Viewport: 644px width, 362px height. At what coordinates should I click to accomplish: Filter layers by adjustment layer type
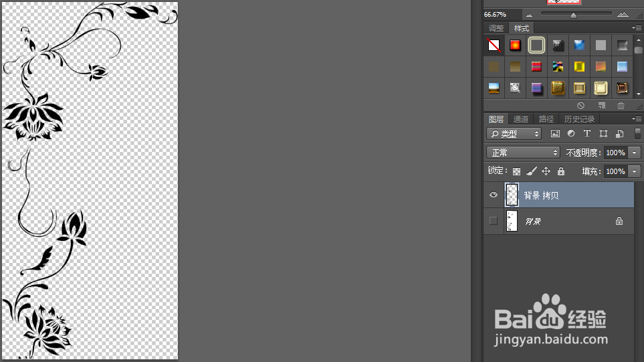point(571,134)
